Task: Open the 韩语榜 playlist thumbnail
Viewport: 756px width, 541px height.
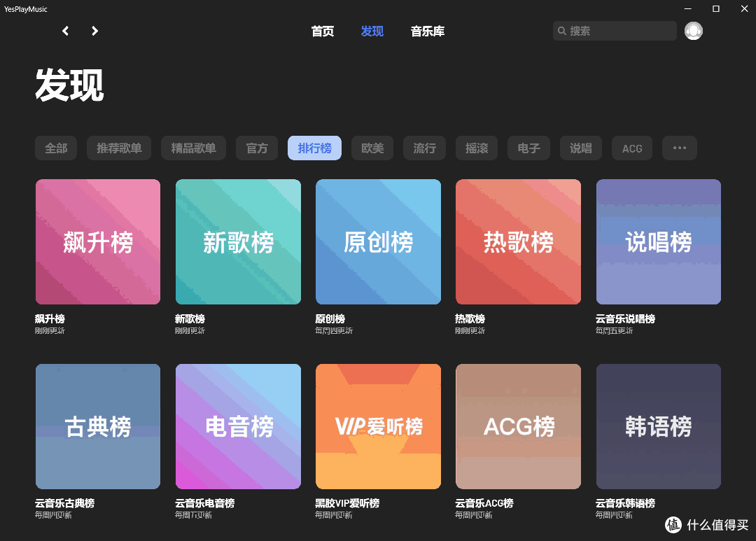Action: coord(658,426)
